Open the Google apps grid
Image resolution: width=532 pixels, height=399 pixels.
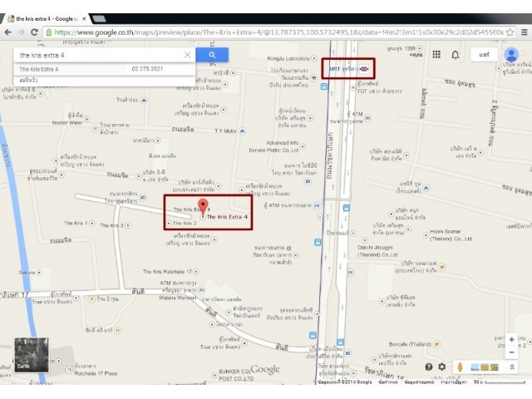[436, 55]
